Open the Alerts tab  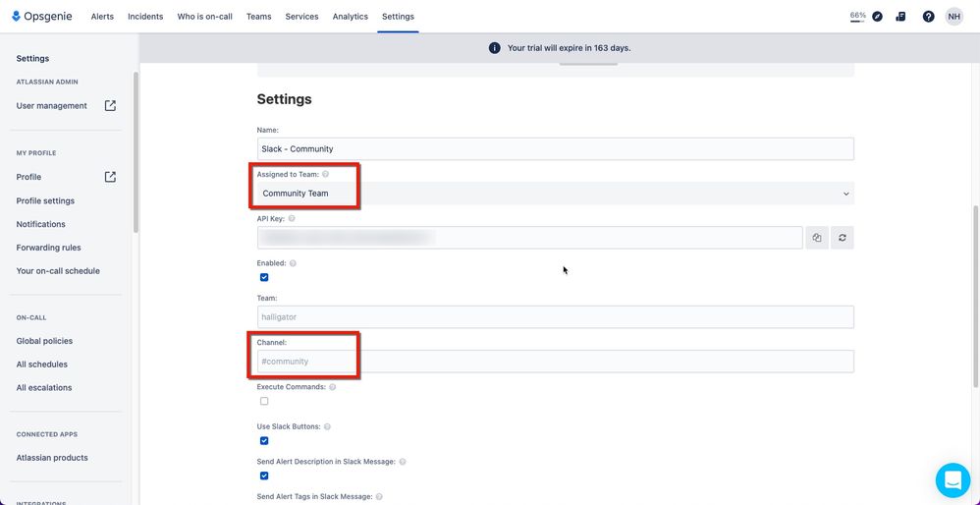coord(102,17)
